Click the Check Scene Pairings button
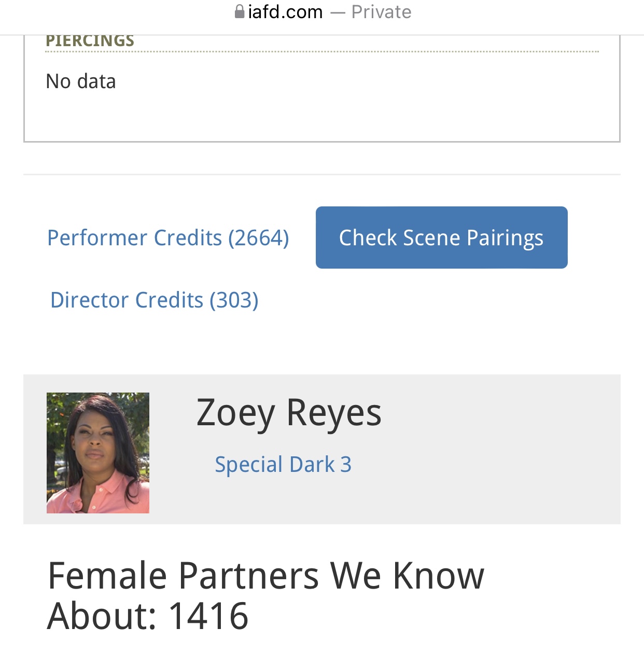 tap(442, 238)
